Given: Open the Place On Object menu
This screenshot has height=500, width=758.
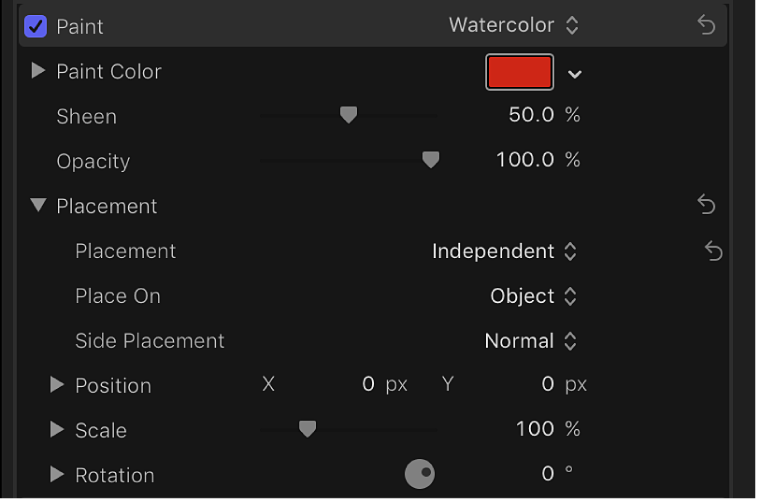Looking at the screenshot, I should [533, 296].
